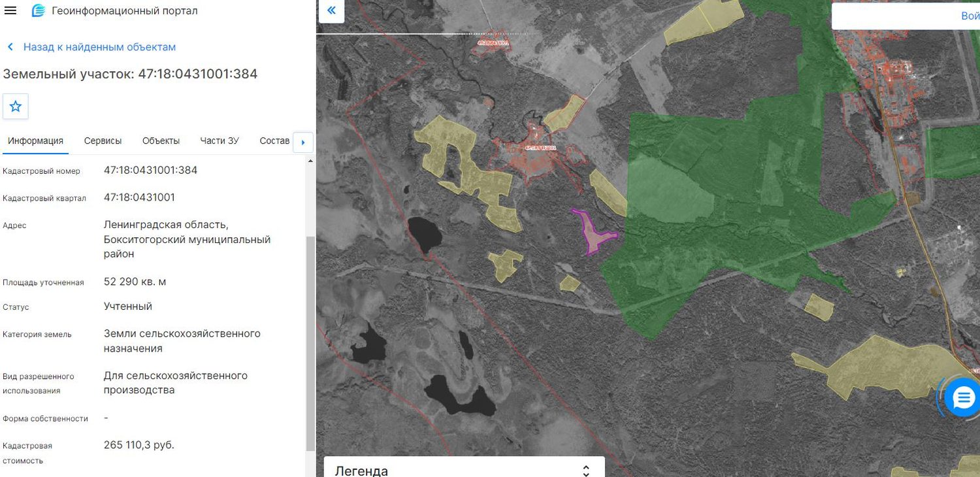
Task: Click the back arrow before Назад
Action: 10,47
